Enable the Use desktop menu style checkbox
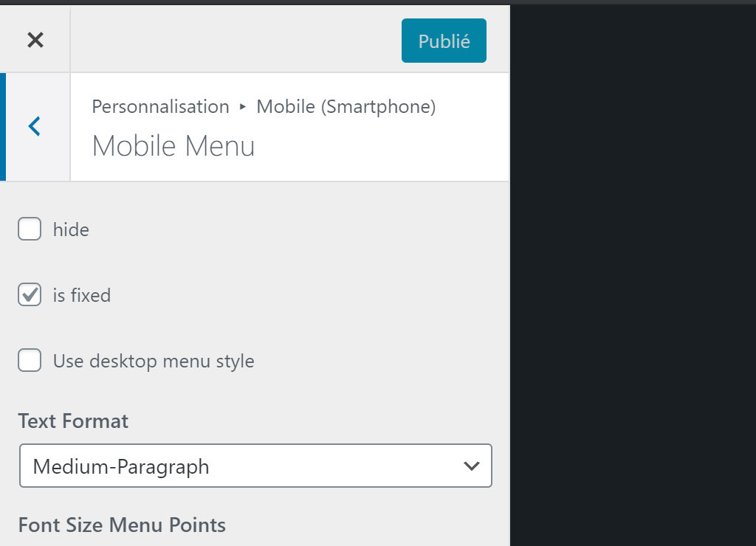 (x=30, y=362)
